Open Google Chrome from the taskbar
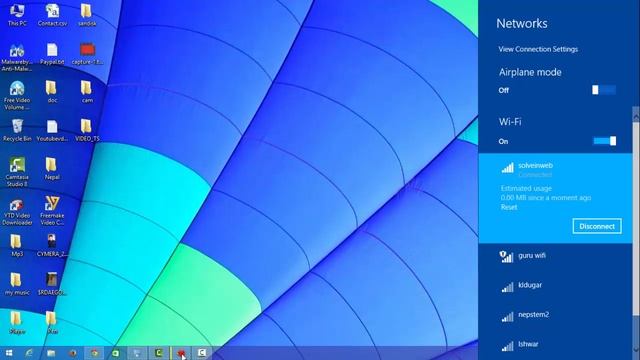Image resolution: width=640 pixels, height=360 pixels. (x=94, y=353)
